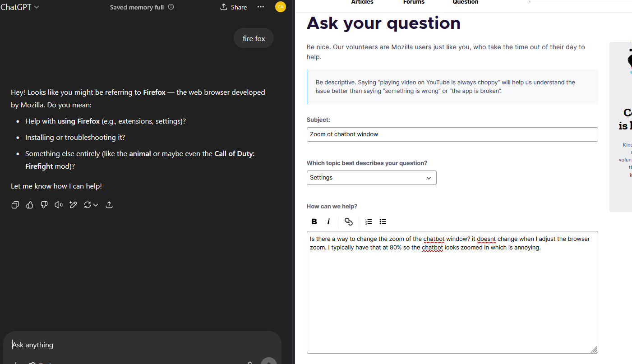Screen dimensions: 632x364
Task: Click the 'Installing or troubleshooting it?' bullet
Action: tap(75, 138)
